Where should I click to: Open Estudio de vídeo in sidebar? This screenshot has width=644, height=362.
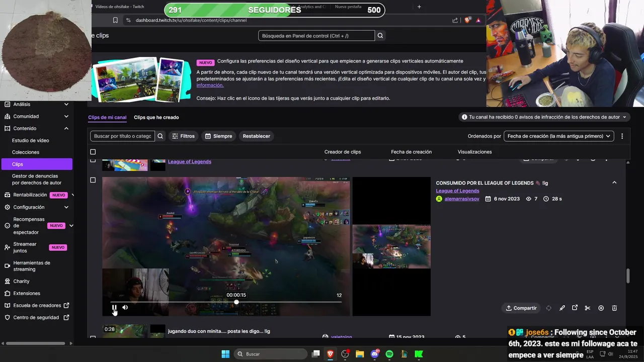[31, 140]
